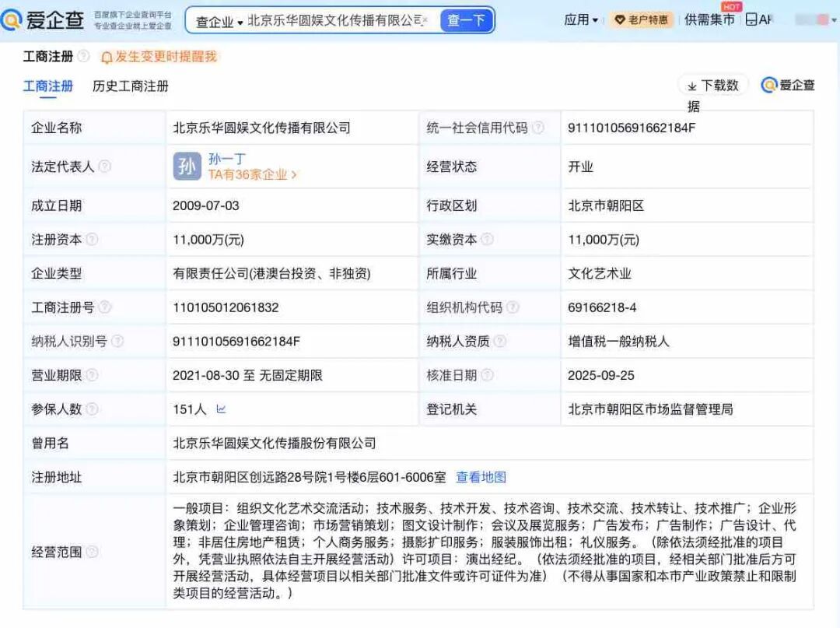Click the 下载数据 download button
Screen dimensions: 840x628
(x=713, y=86)
